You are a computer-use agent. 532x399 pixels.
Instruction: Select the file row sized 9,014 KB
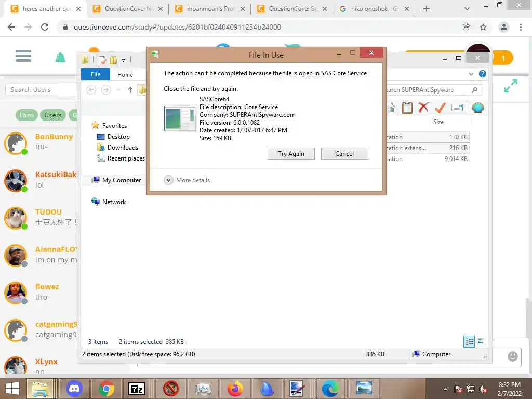pyautogui.click(x=427, y=159)
